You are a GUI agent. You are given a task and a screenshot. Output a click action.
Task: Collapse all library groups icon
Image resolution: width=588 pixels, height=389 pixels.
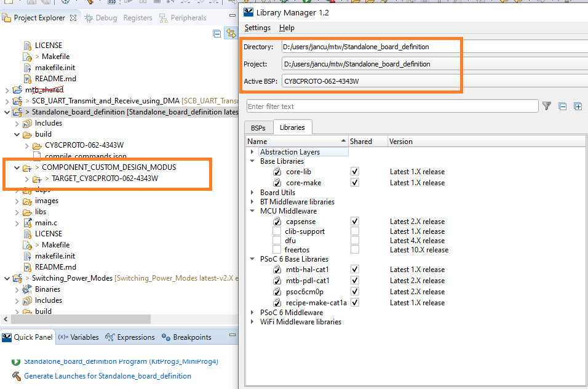coord(563,106)
